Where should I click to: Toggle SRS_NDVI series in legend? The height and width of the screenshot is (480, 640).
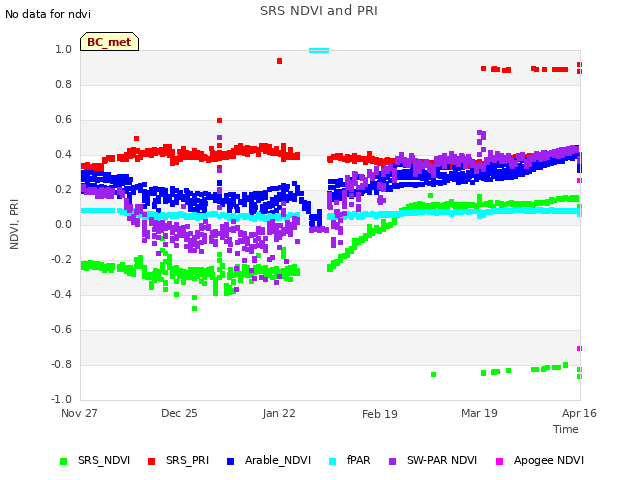95,460
